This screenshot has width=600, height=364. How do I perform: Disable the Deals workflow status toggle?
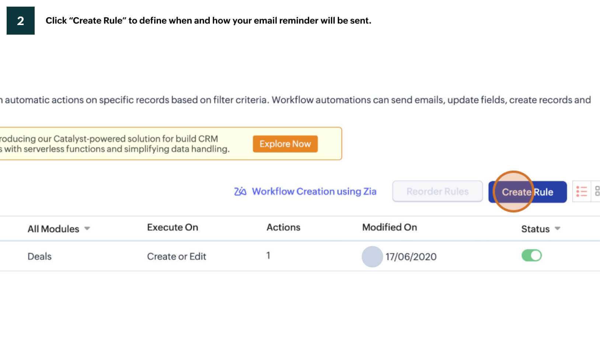pyautogui.click(x=531, y=255)
